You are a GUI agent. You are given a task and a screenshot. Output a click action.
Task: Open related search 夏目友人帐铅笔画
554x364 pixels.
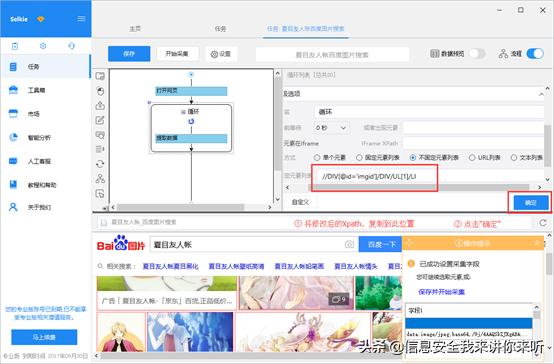299,266
